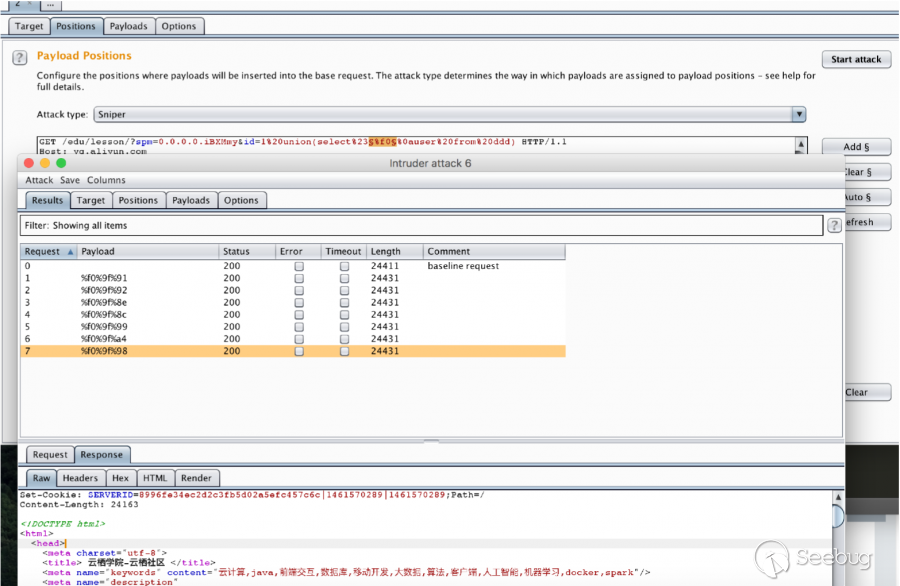Image resolution: width=900 pixels, height=586 pixels.
Task: Click the help icon next to results filter
Action: [x=834, y=226]
